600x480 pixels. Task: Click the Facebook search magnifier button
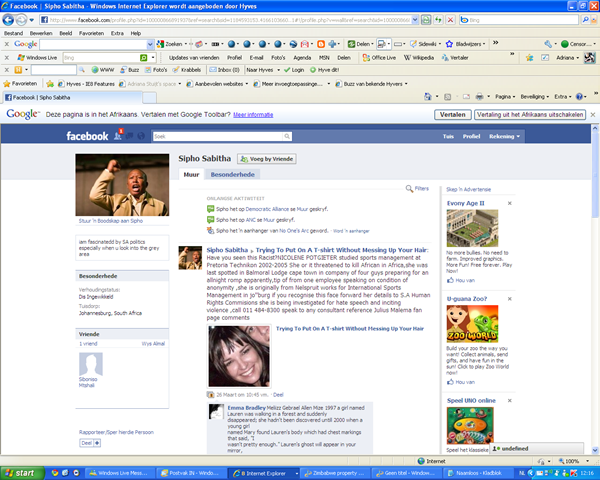(287, 136)
